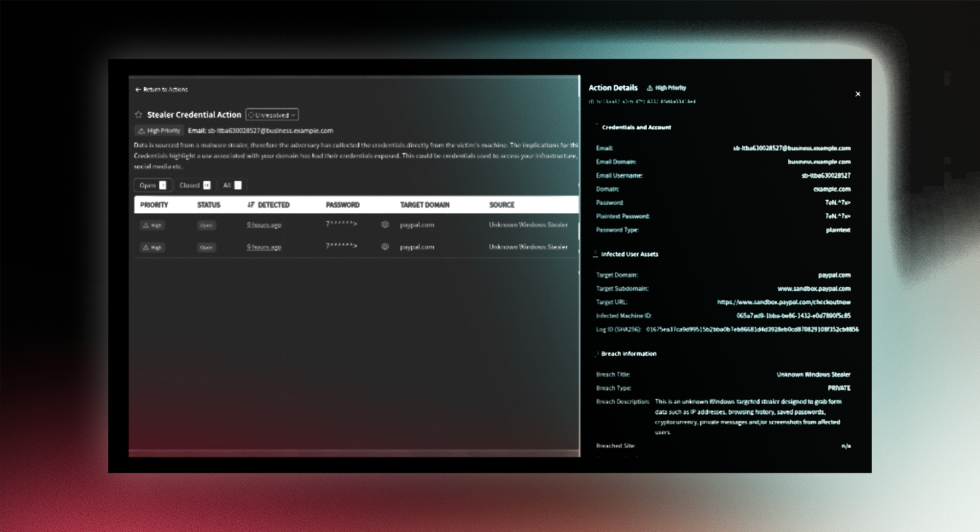The height and width of the screenshot is (532, 980).
Task: Select the Domain value example.com
Action: pos(832,189)
